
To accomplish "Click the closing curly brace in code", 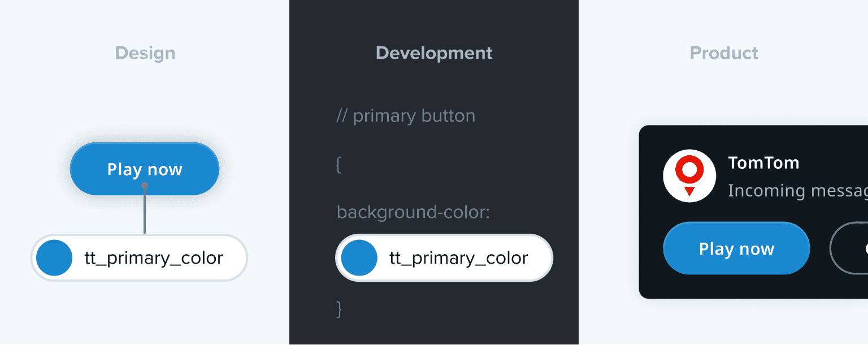I will tap(339, 309).
